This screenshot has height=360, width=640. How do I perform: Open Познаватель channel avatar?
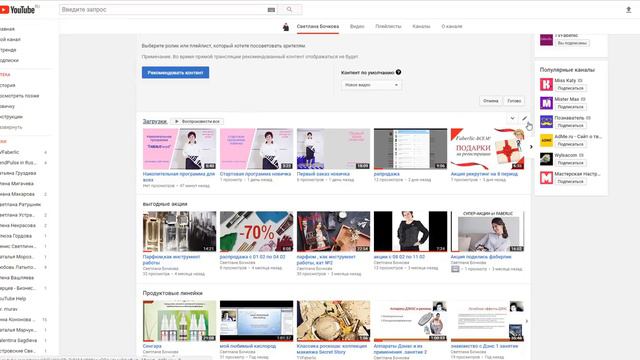[546, 122]
